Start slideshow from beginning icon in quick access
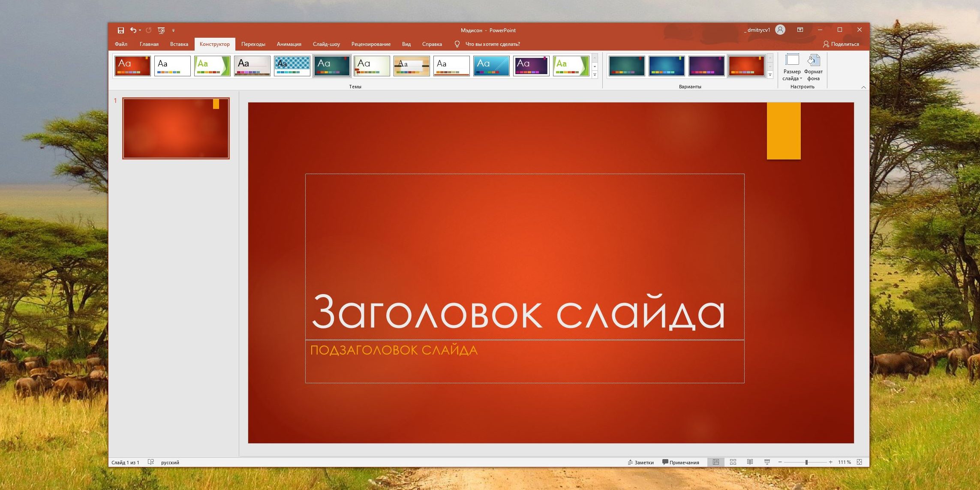Viewport: 980px width, 490px height. [161, 30]
